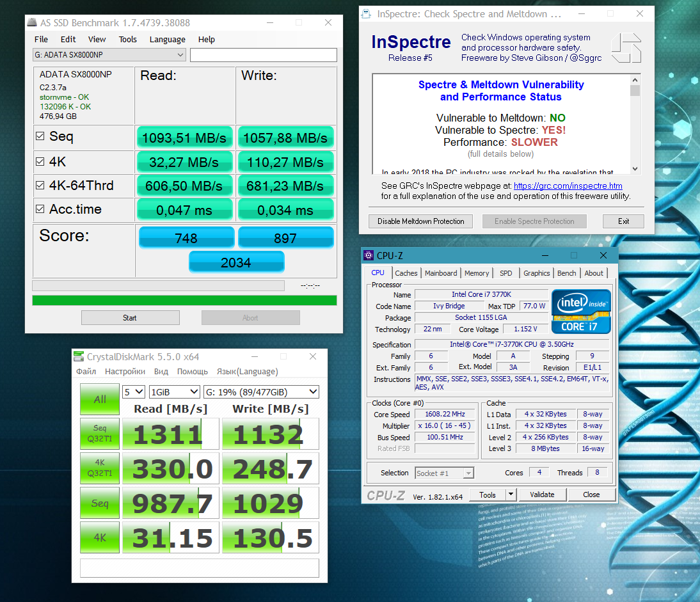Viewport: 700px width, 602px height.
Task: Click the Exit button in InSpectre
Action: coord(623,221)
